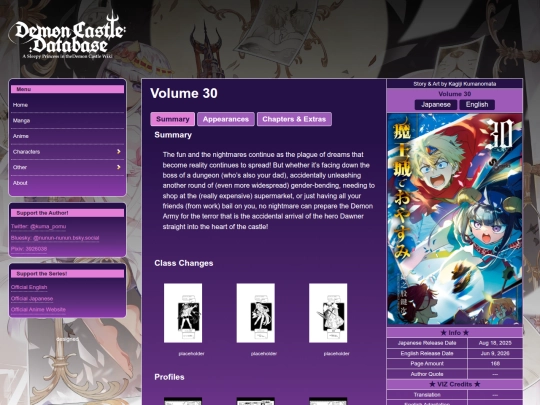Show the Japanese cover version

click(436, 105)
